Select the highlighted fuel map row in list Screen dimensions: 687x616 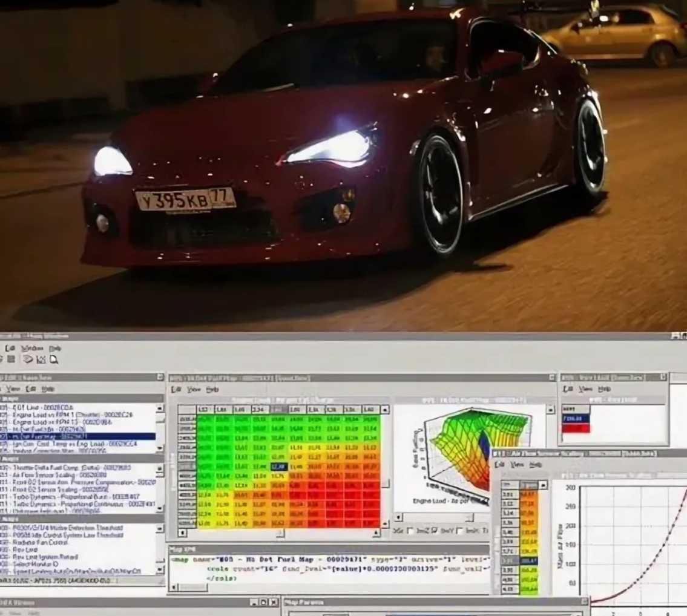point(78,436)
